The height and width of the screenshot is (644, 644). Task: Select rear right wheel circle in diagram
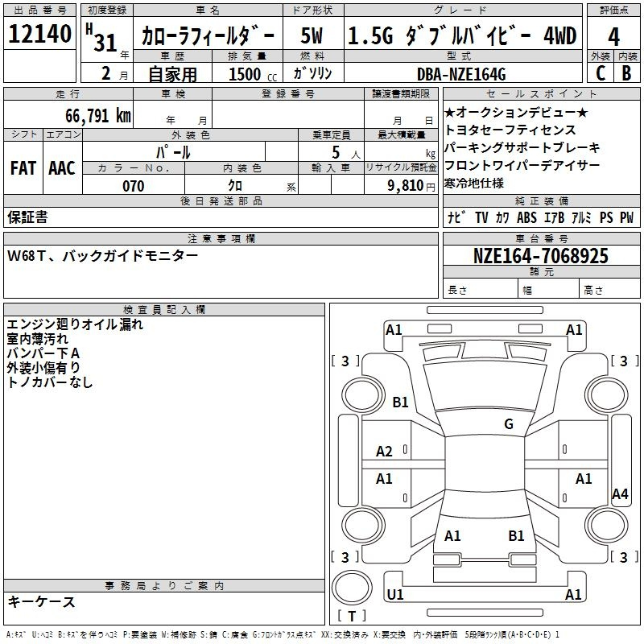click(x=607, y=525)
